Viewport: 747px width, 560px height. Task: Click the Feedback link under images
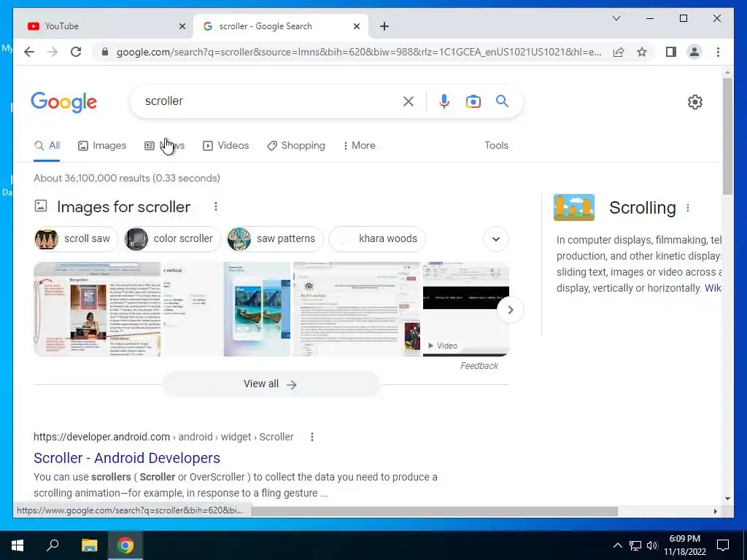pos(479,366)
